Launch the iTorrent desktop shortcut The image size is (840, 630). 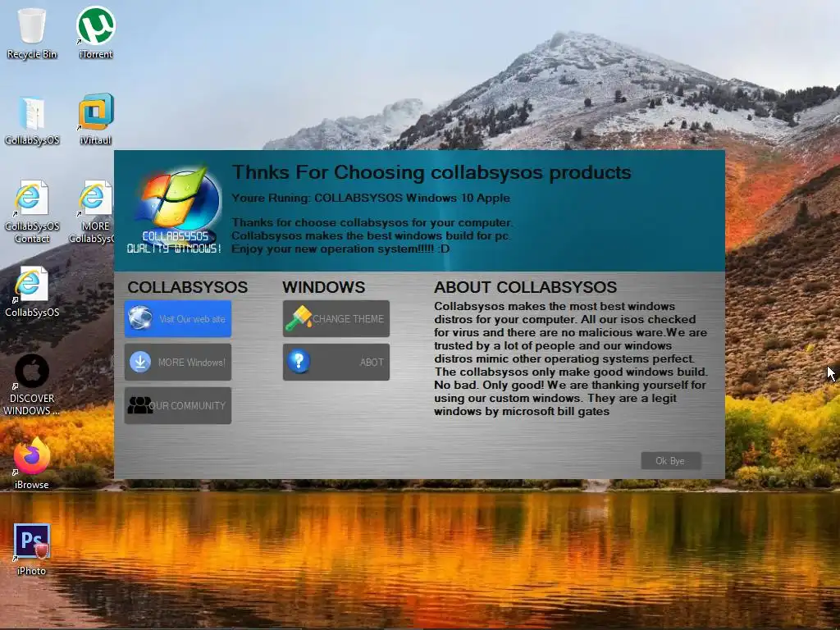(x=95, y=33)
